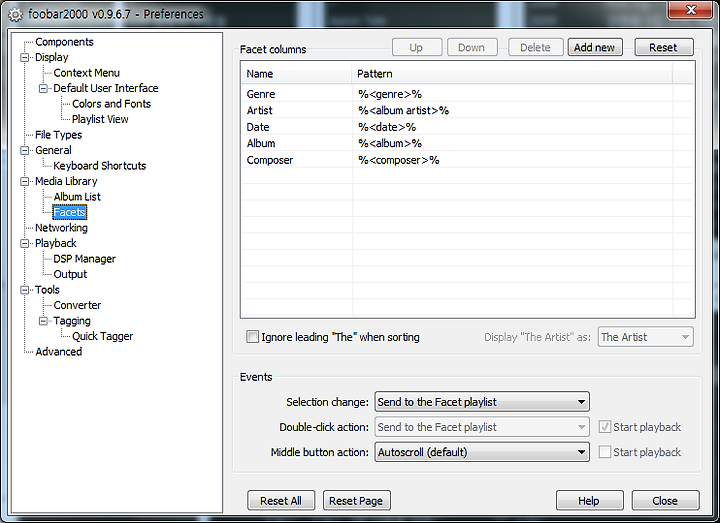720x523 pixels.
Task: Select the Display tree label
Action: click(x=51, y=57)
